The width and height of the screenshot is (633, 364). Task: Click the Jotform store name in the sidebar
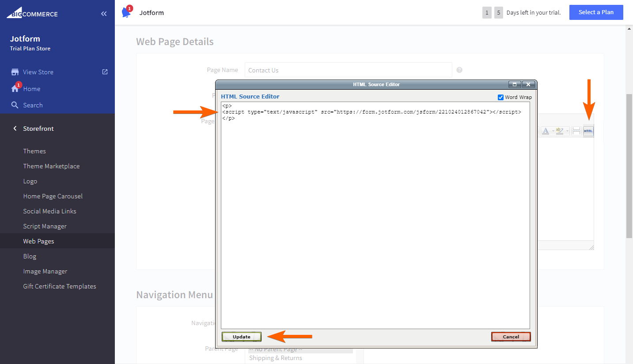(x=25, y=38)
